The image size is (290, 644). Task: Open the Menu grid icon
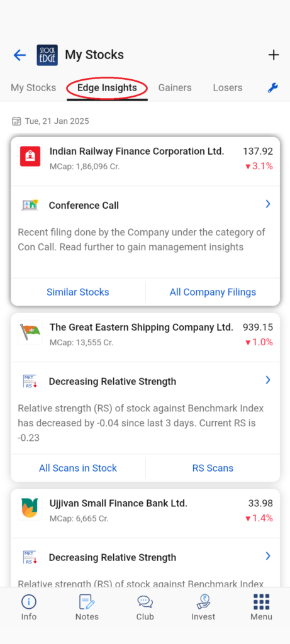point(261,608)
